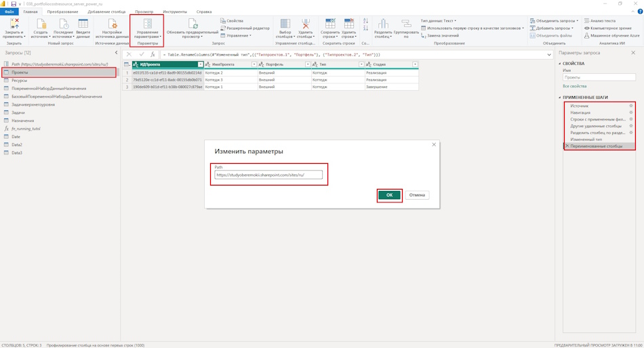
Task: Click Компьютерное зрение in the ribbon
Action: tap(608, 28)
